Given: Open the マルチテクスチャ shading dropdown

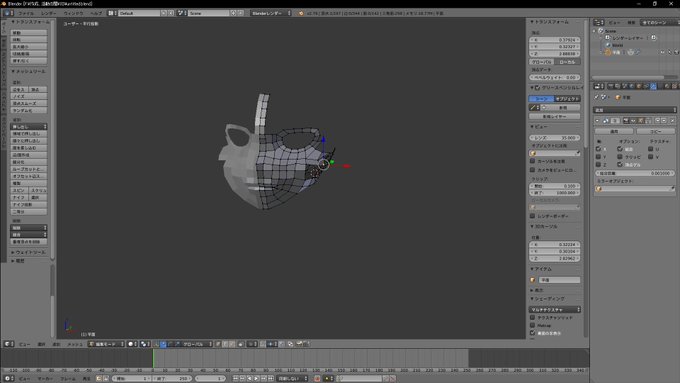Looking at the screenshot, I should [555, 310].
